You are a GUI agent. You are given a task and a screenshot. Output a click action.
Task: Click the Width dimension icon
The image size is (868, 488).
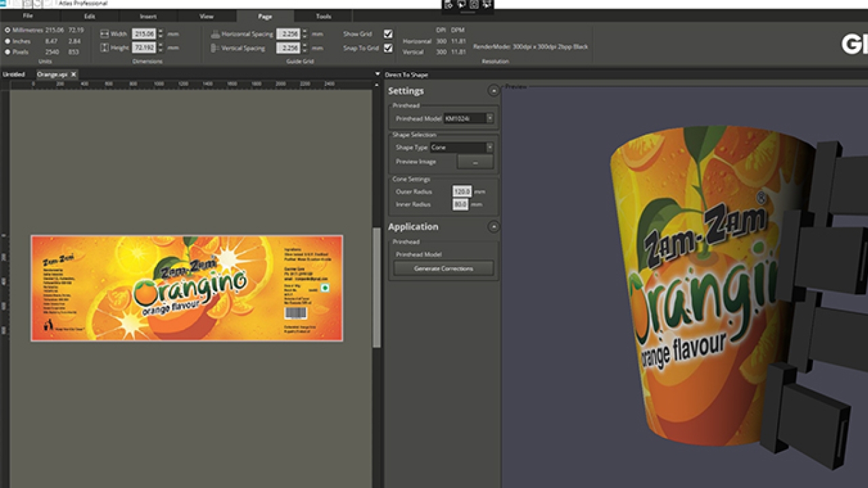click(x=104, y=33)
